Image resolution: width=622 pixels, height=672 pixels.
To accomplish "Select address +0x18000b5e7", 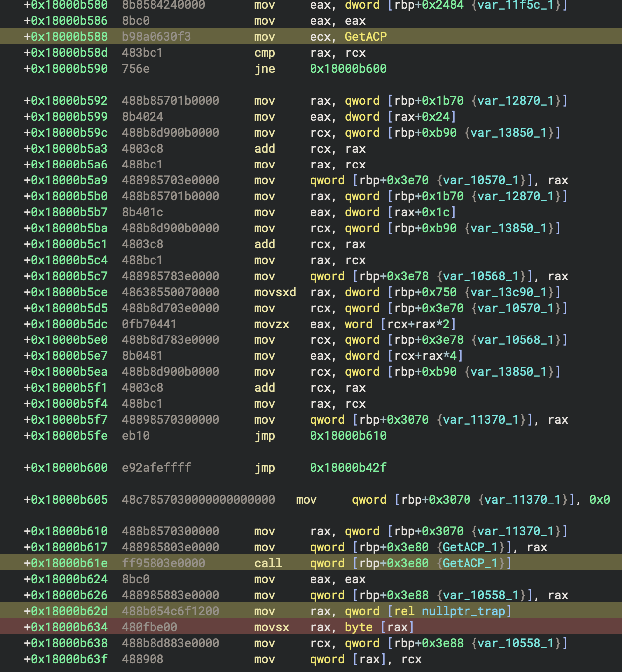I will pos(66,356).
